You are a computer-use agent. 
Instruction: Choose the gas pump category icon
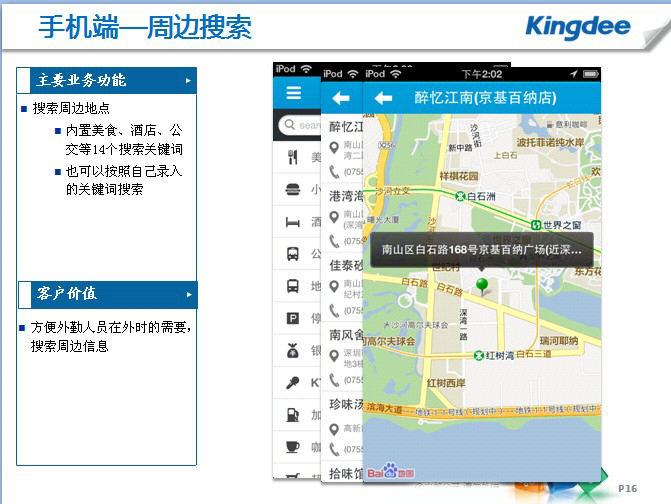point(293,415)
